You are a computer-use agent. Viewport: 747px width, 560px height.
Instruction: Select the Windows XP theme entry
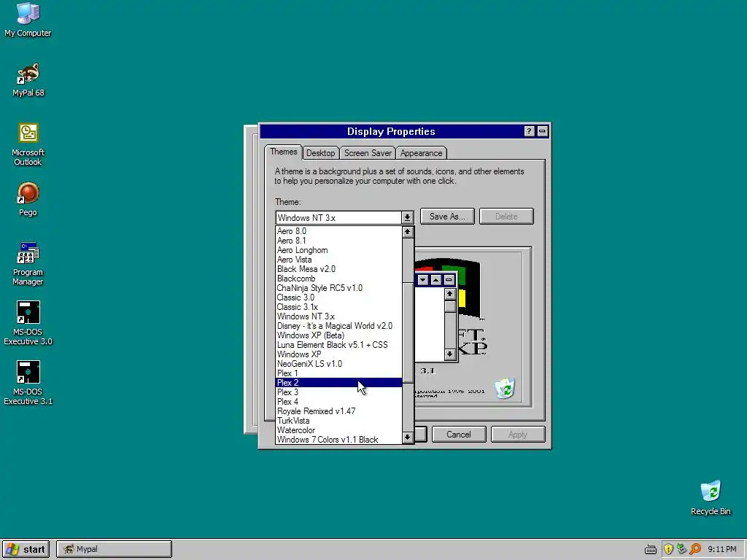click(x=338, y=354)
